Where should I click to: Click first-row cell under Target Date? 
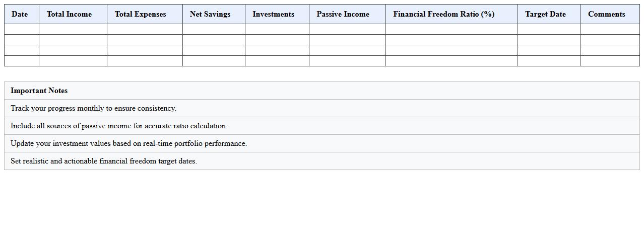pos(549,29)
